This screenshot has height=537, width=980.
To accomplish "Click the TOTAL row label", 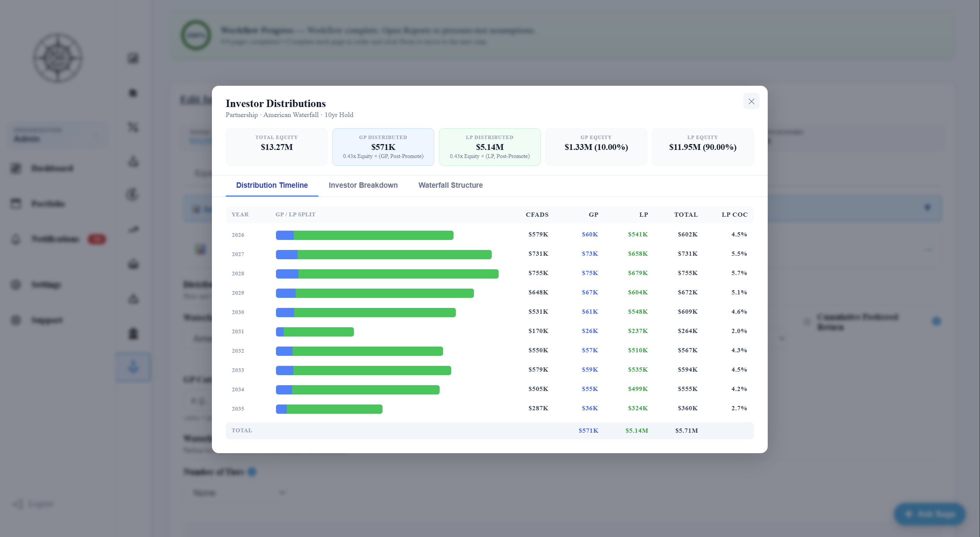I will coord(242,430).
